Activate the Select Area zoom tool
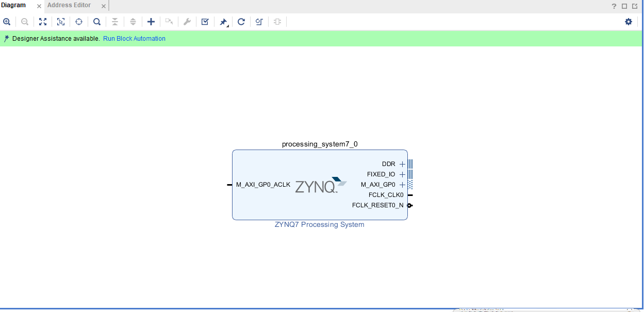 pos(61,22)
